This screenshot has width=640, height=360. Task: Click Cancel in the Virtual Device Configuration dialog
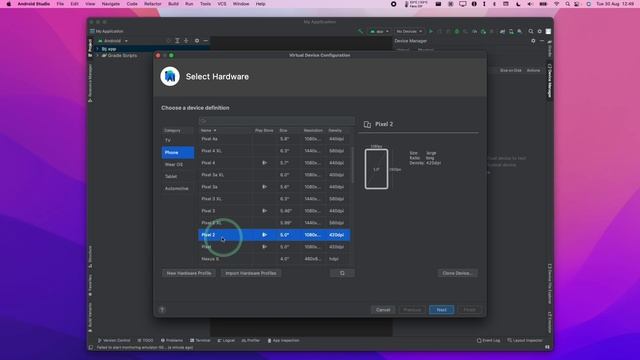coord(383,310)
